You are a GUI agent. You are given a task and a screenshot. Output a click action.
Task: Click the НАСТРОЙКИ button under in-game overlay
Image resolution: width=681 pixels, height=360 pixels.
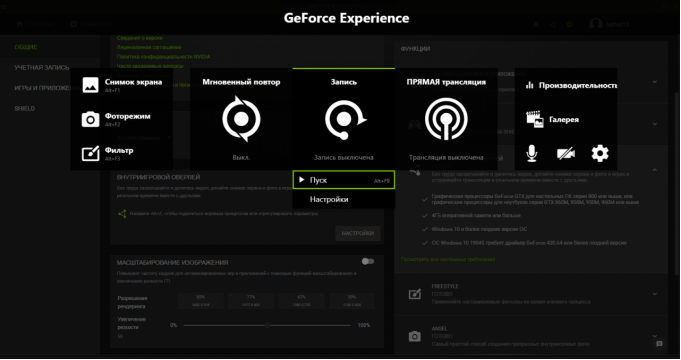click(357, 233)
